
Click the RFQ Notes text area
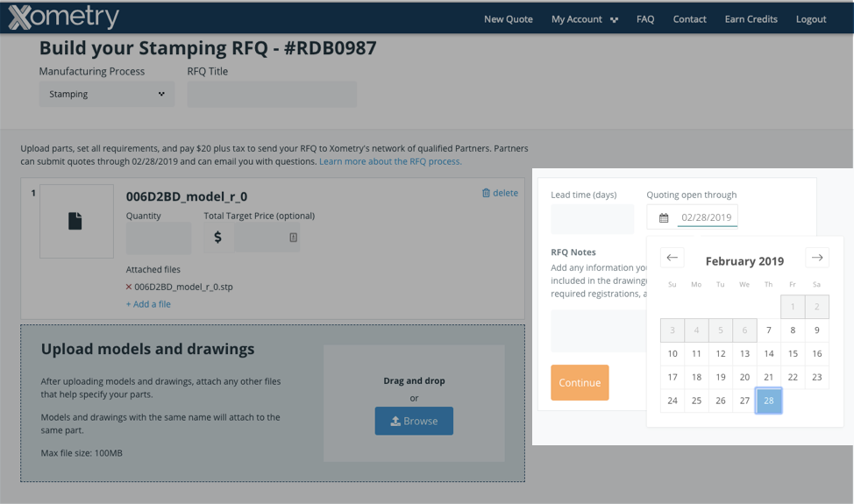[599, 331]
